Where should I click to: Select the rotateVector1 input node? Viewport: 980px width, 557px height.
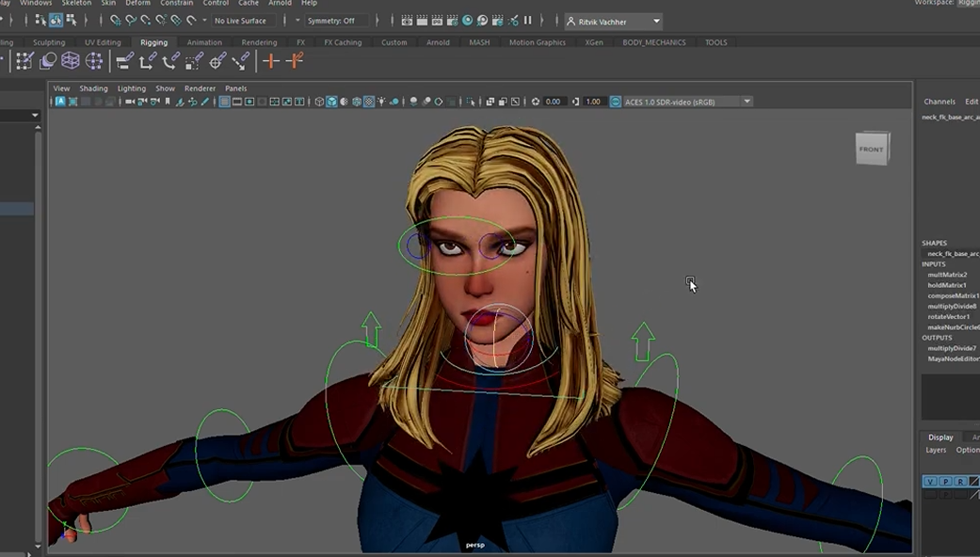pos(949,316)
